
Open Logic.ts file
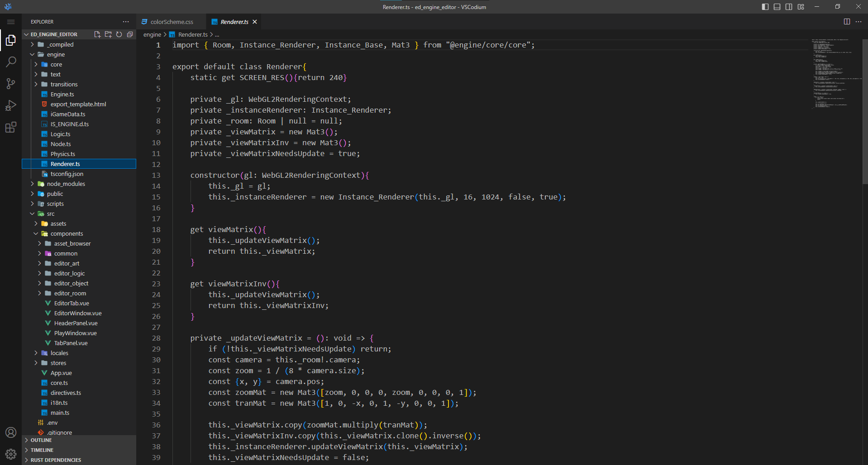tap(79, 134)
